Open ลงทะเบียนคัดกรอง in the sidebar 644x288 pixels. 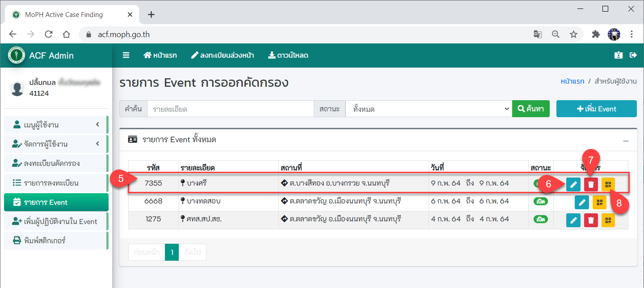(x=56, y=163)
